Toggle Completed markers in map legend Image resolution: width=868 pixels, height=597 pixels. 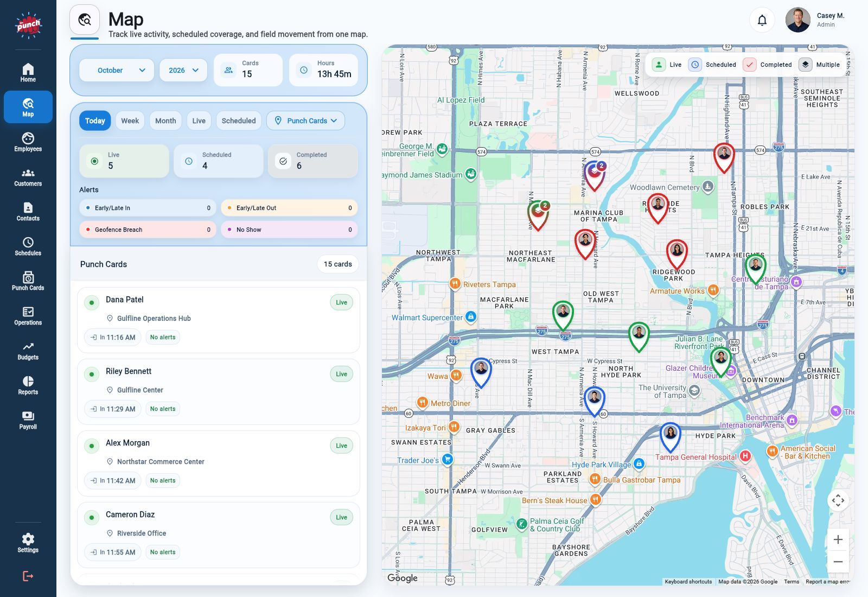tap(768, 65)
